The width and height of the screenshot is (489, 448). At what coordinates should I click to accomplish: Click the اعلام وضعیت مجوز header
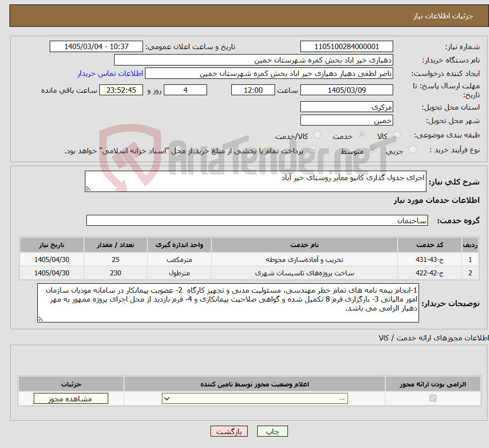point(255,384)
